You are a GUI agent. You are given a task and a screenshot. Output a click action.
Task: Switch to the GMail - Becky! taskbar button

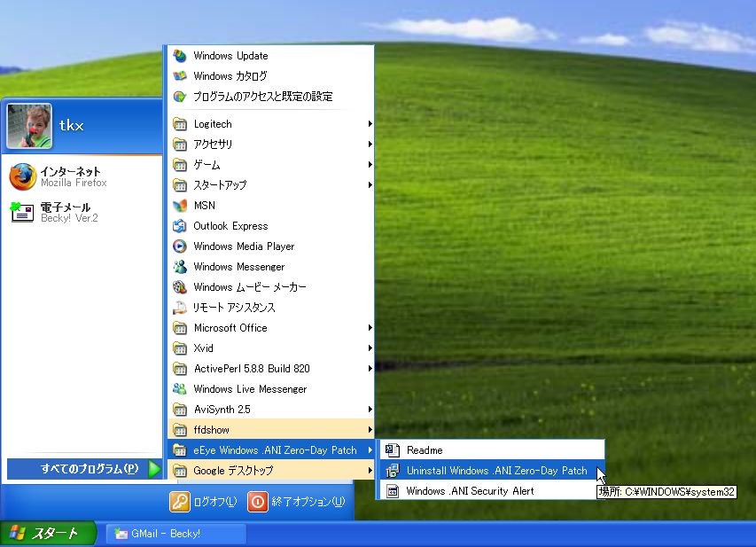175,534
